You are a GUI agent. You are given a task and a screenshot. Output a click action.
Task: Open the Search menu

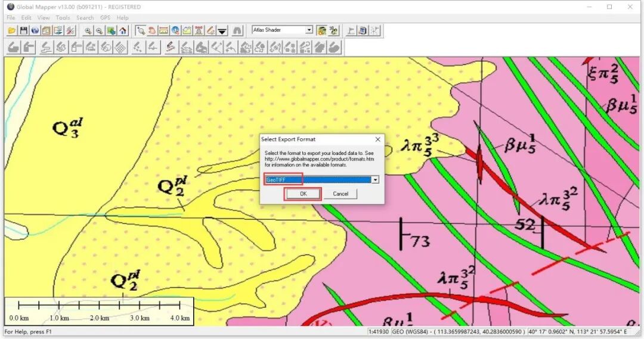(85, 18)
